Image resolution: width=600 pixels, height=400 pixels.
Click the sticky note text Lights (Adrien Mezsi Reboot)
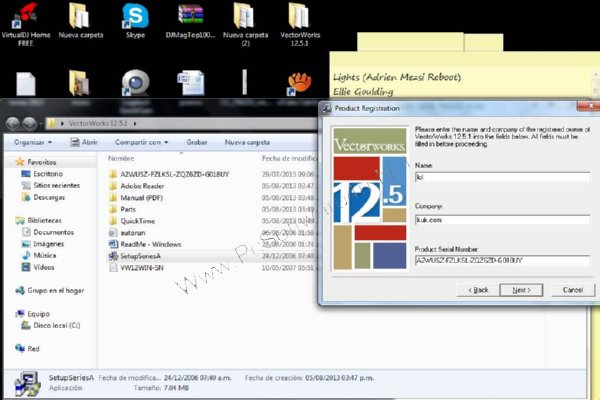click(x=397, y=77)
